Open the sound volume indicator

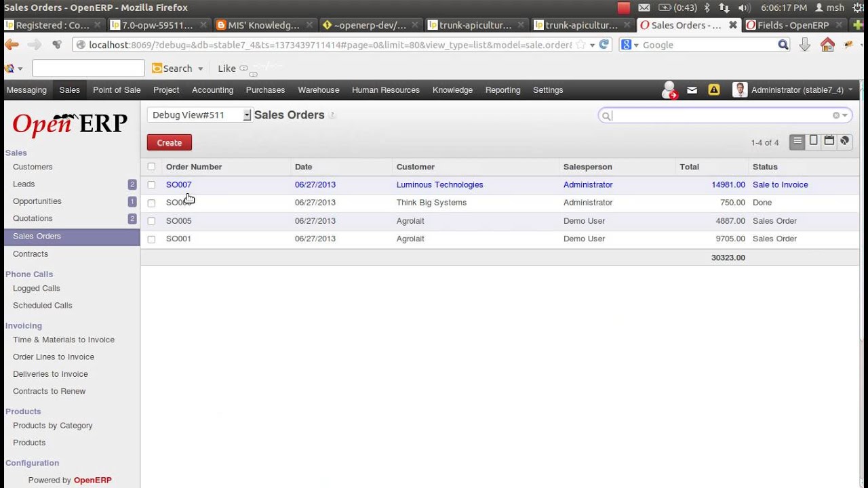[743, 7]
